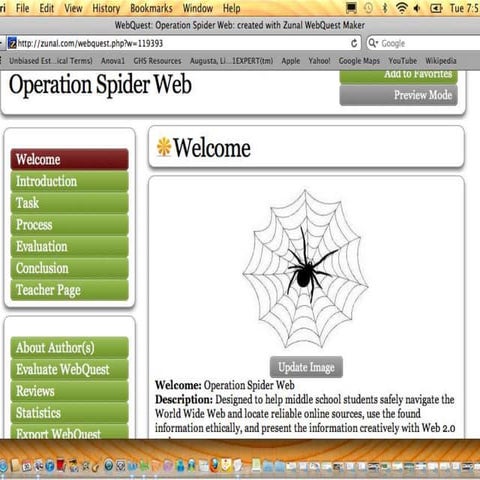Click the Update Image button
The width and height of the screenshot is (480, 480).
coord(306,367)
